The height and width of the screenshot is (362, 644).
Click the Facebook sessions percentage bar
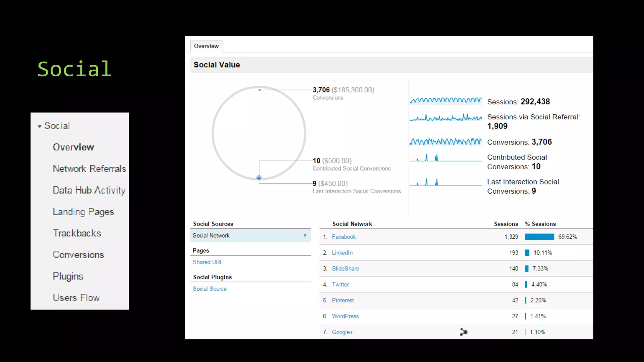pos(539,237)
